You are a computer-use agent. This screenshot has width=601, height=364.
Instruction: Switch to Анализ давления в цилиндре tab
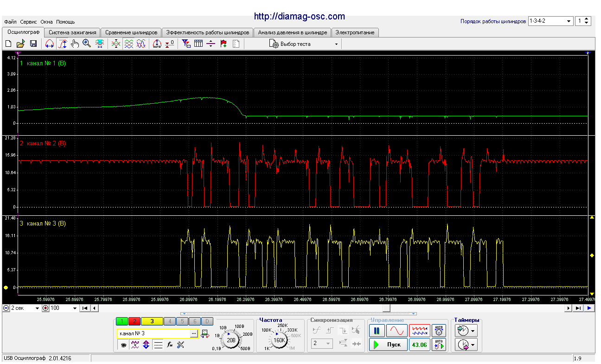[x=293, y=32]
